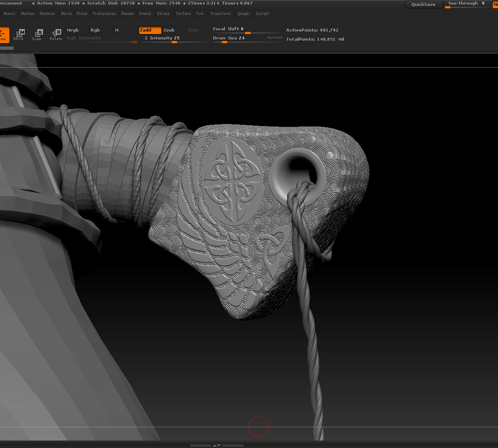Toggle the M material-only mode
498x448 pixels.
tap(125, 30)
